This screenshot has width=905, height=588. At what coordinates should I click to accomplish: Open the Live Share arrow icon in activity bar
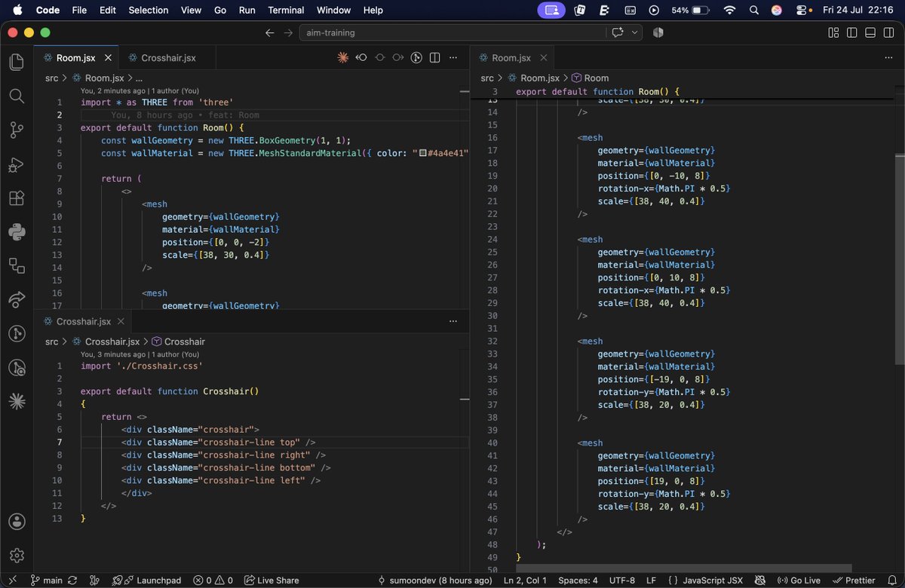17,299
